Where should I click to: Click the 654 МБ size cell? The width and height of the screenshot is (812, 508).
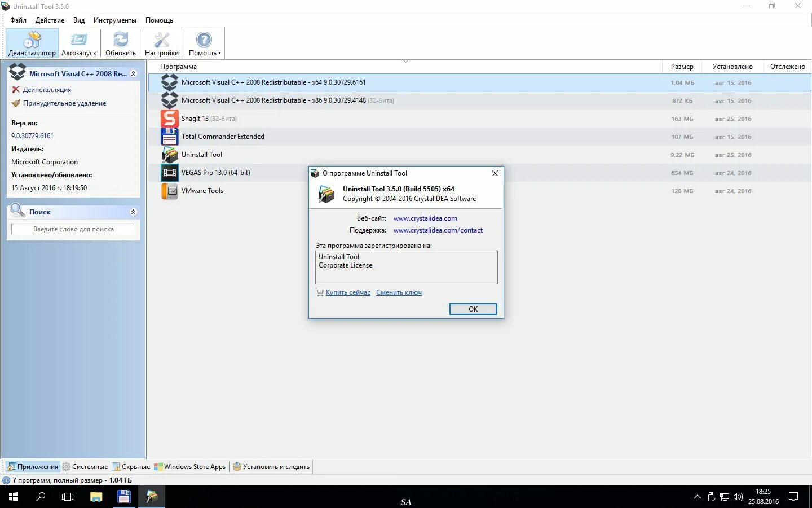pos(682,173)
